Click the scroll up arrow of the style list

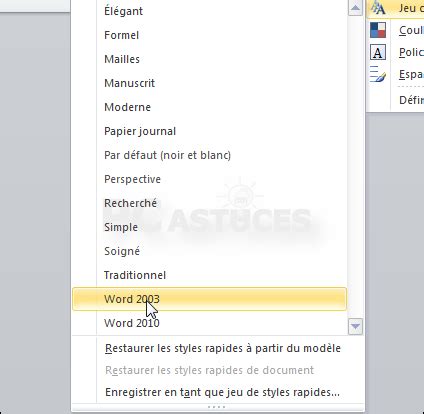click(355, 8)
